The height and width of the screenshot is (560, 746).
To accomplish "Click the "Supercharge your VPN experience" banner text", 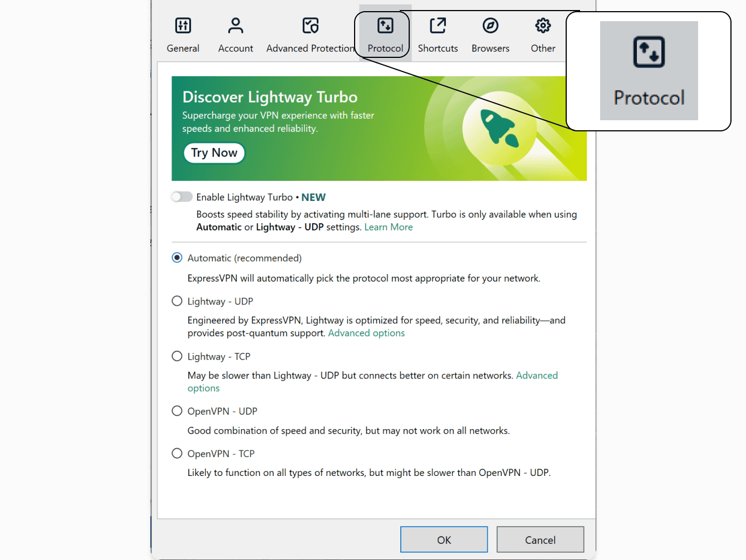I will coord(278,122).
